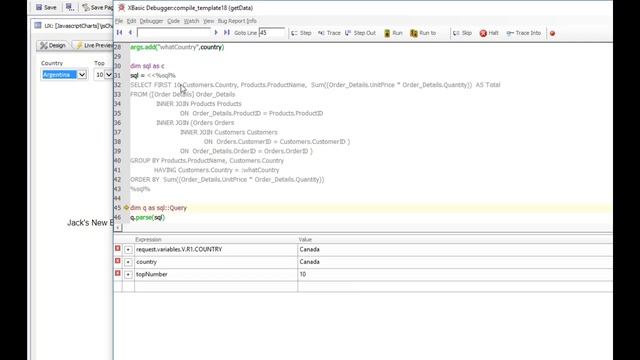Click the small button below line 46 gutter
The width and height of the screenshot is (640, 360).
point(118,228)
